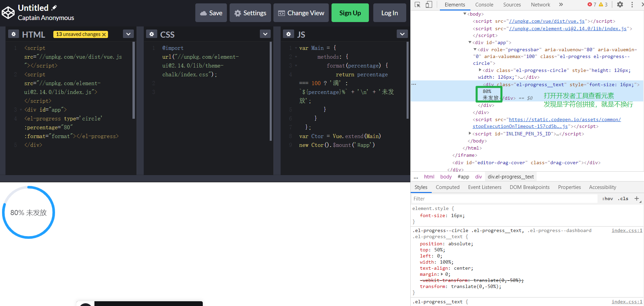Open DevTools settings gear
This screenshot has height=306, width=644.
620,5
